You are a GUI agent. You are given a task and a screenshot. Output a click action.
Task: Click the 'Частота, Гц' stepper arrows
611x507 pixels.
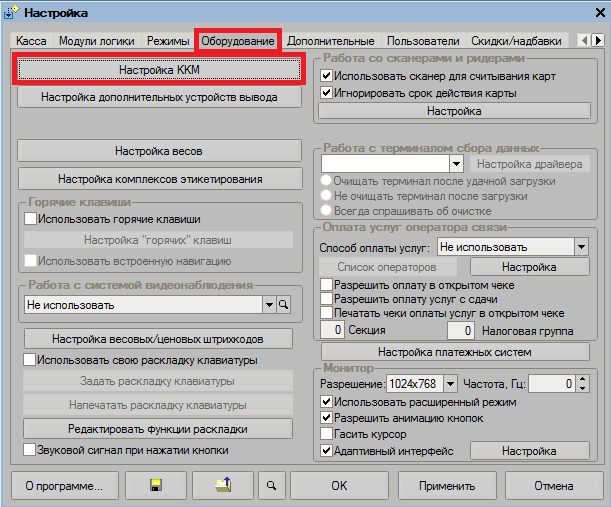pos(582,383)
